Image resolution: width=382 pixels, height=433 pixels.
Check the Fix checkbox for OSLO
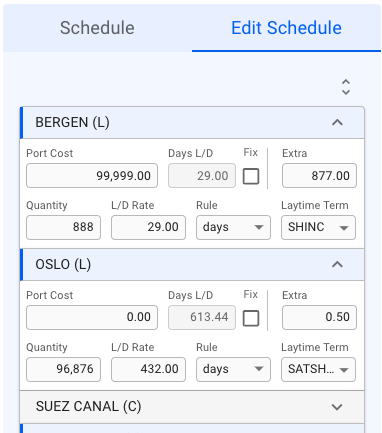(251, 318)
